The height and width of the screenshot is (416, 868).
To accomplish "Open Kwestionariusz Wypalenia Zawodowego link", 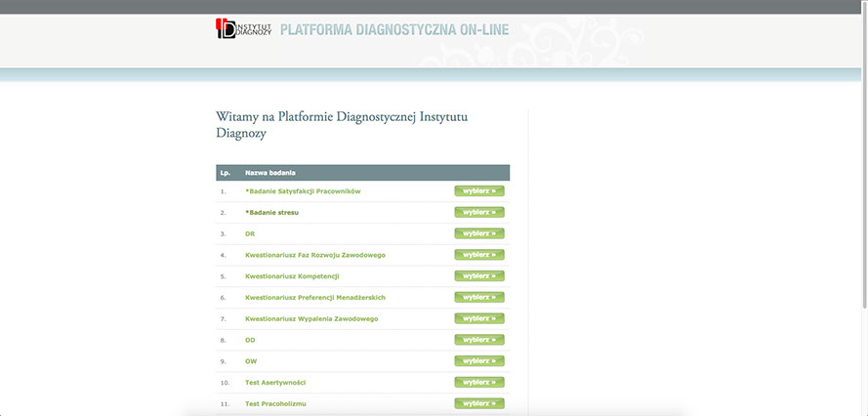I will pyautogui.click(x=310, y=318).
